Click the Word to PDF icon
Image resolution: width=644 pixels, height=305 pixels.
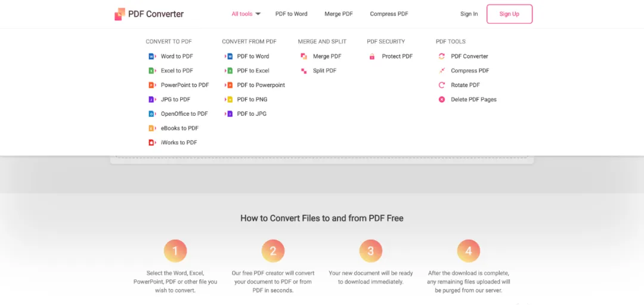[152, 56]
